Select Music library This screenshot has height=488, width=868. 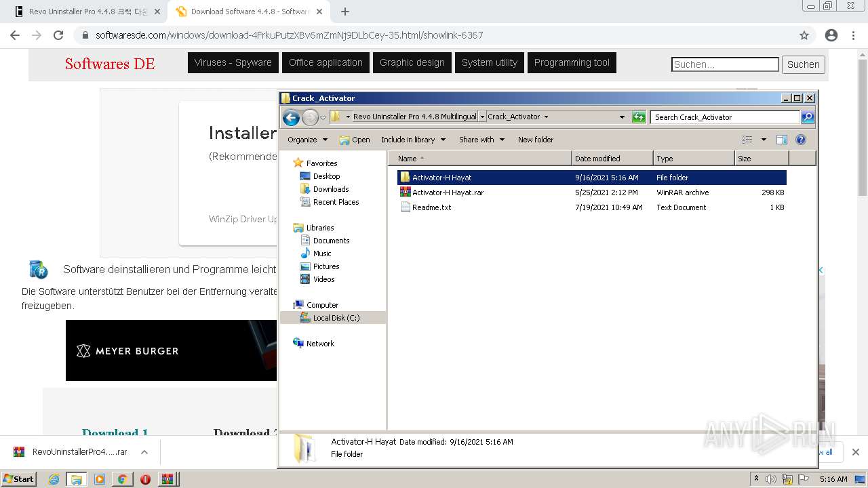[x=322, y=253]
